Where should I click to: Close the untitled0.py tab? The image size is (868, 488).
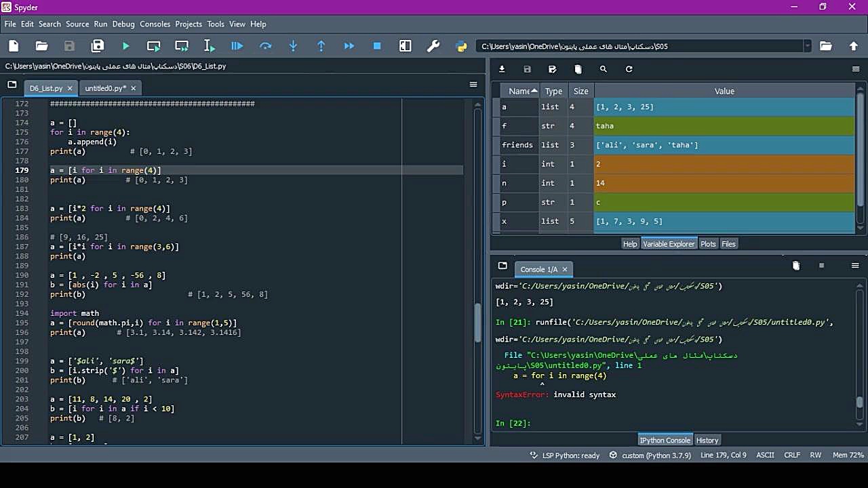click(x=133, y=88)
